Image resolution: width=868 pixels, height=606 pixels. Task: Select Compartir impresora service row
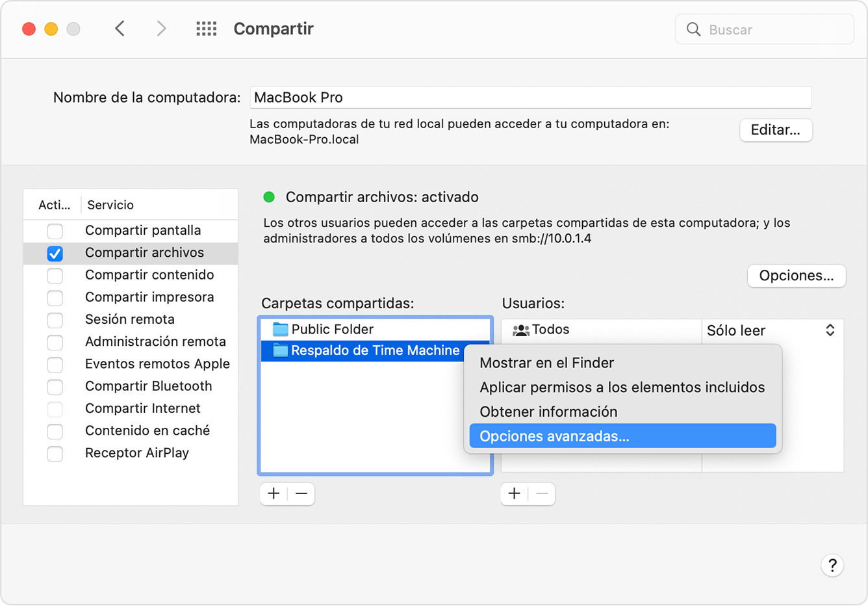131,297
